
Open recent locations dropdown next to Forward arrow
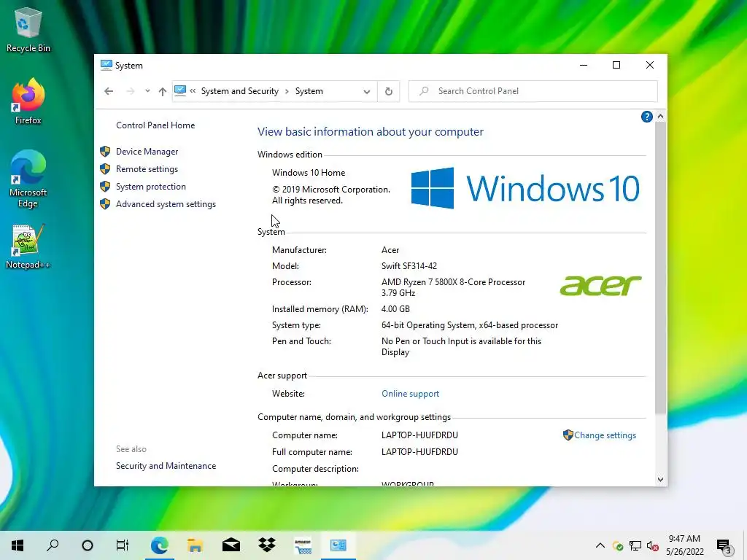pos(147,91)
